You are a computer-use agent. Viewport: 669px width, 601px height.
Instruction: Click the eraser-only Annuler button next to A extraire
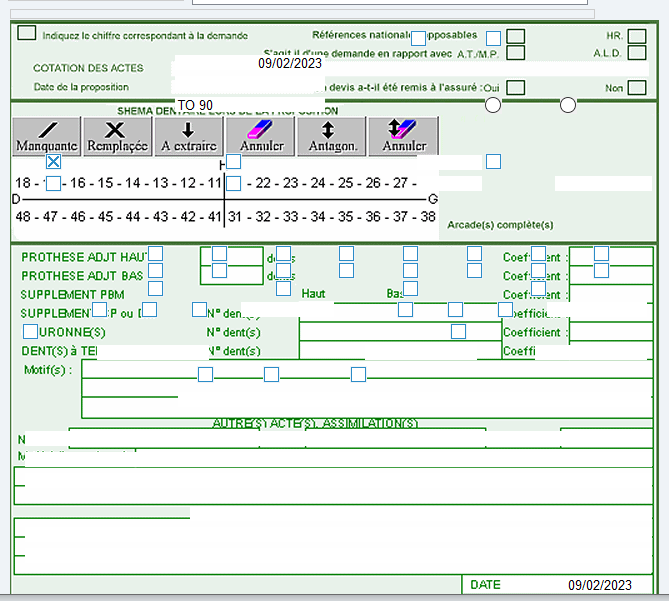tap(260, 136)
